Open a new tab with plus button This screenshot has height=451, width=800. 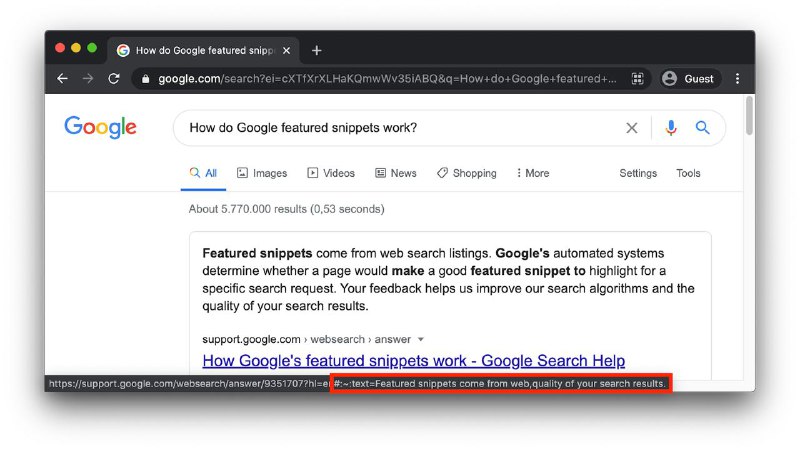click(x=316, y=51)
